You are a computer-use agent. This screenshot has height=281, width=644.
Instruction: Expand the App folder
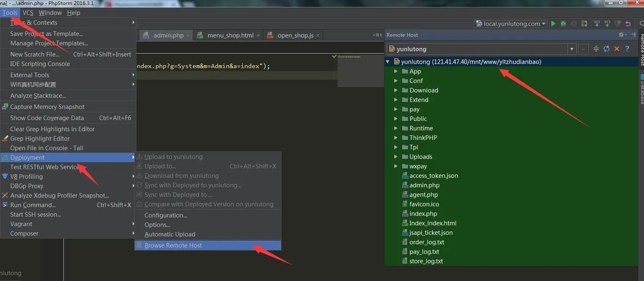(x=396, y=71)
